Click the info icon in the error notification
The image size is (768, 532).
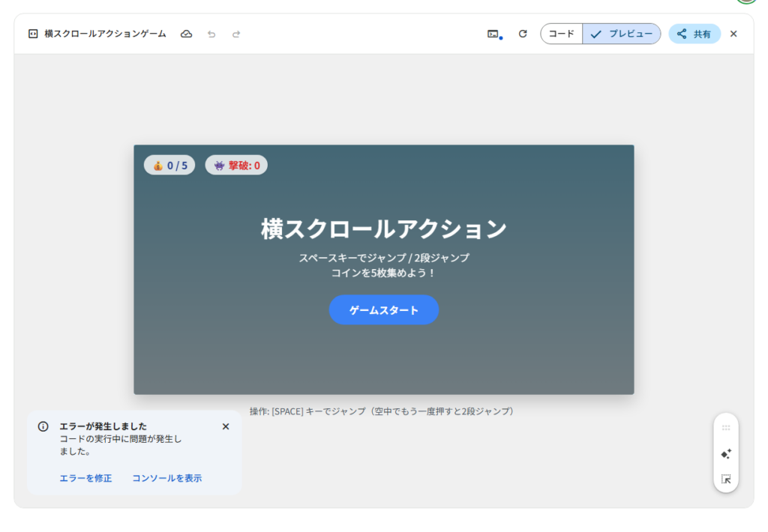point(43,426)
